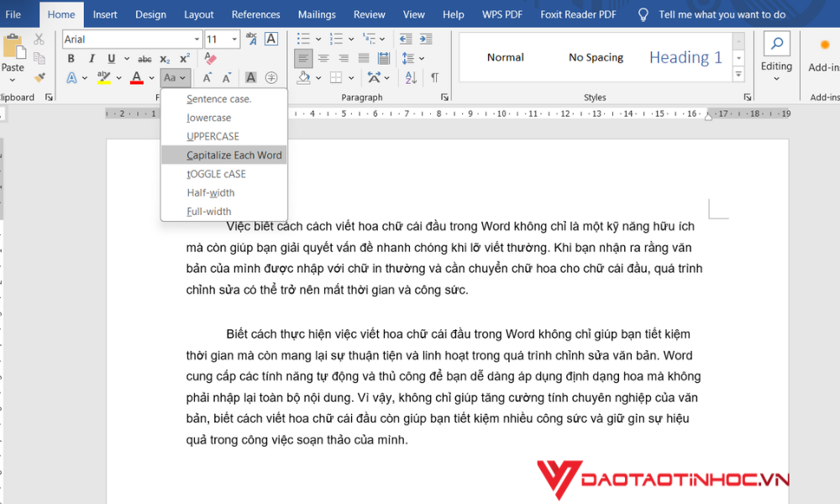Toggle justify paragraph alignment
The image size is (840, 504).
tap(363, 58)
